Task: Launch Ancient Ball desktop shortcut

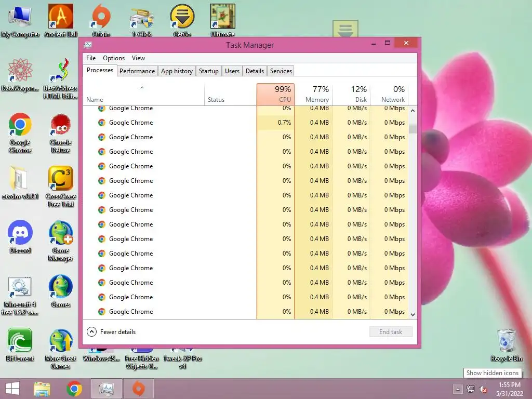Action: tap(61, 21)
